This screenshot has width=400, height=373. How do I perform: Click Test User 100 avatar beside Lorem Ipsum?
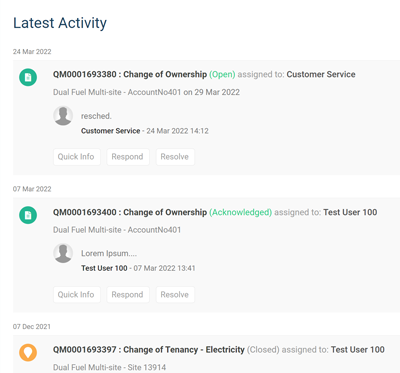[x=63, y=253]
